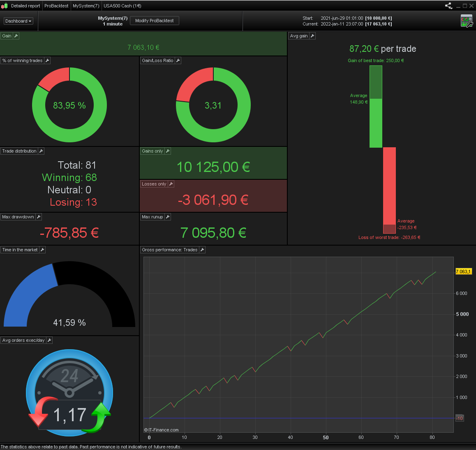This screenshot has height=450, width=476.
Task: Click the Avg gain panel label
Action: [x=299, y=36]
